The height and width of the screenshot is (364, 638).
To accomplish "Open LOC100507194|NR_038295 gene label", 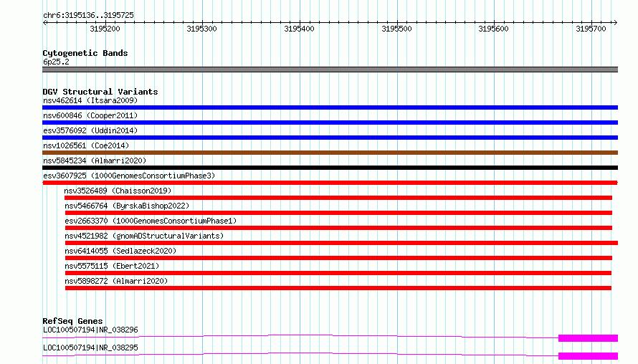I will pyautogui.click(x=90, y=348).
